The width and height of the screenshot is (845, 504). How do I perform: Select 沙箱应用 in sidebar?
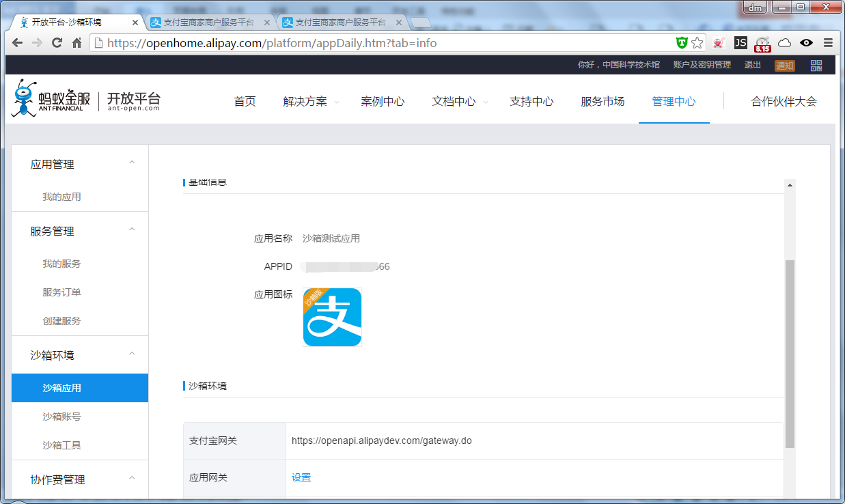(x=80, y=388)
